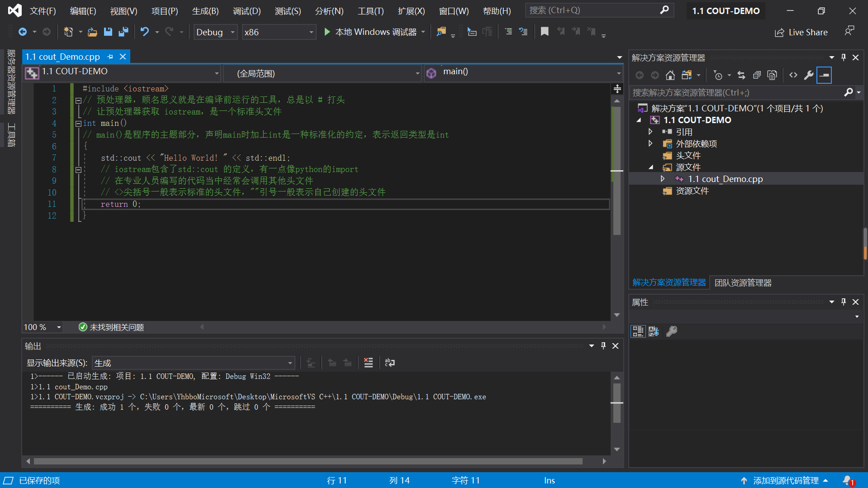Adjust the editor zoom level control showing 100%
Image resolution: width=868 pixels, height=488 pixels.
point(42,327)
